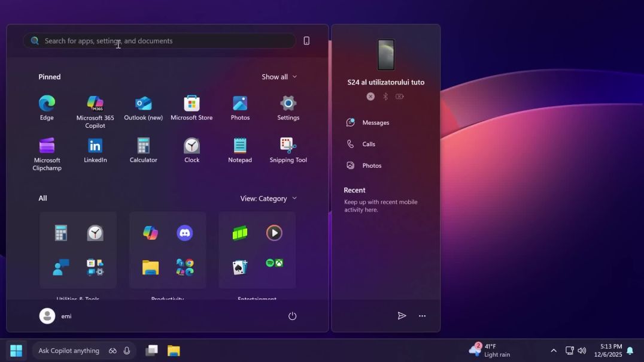Screen dimensions: 644x362
Task: Open the more options menu in the phone panel
Action: [422, 316]
